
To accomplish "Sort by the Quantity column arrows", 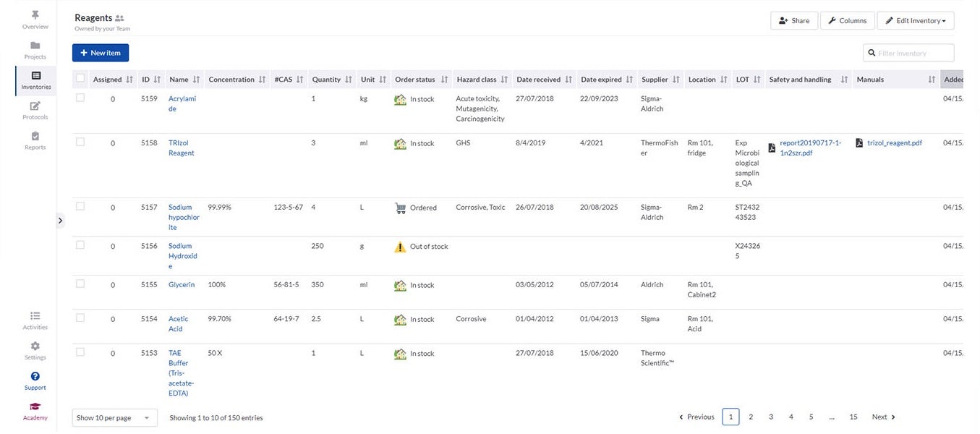I will [349, 80].
